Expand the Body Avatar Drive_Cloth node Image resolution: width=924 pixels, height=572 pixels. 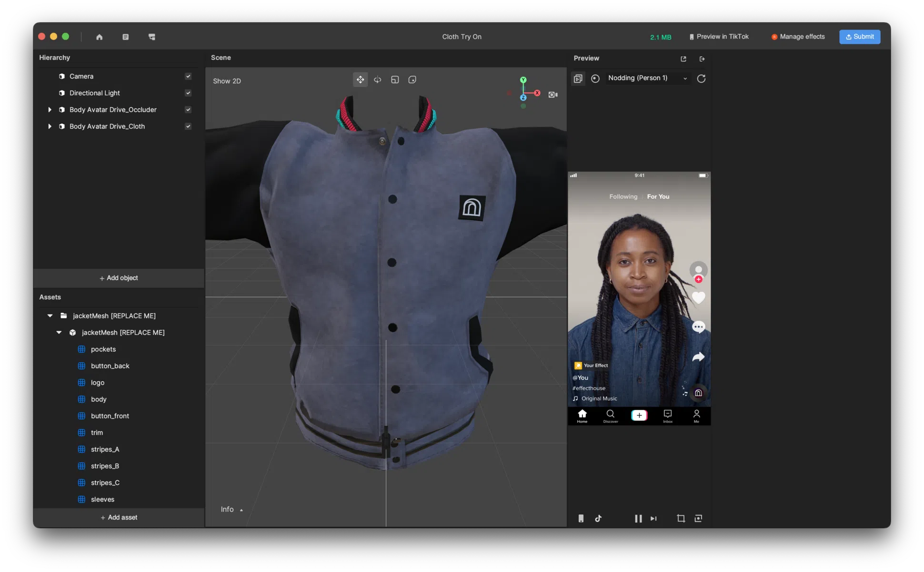click(x=50, y=126)
